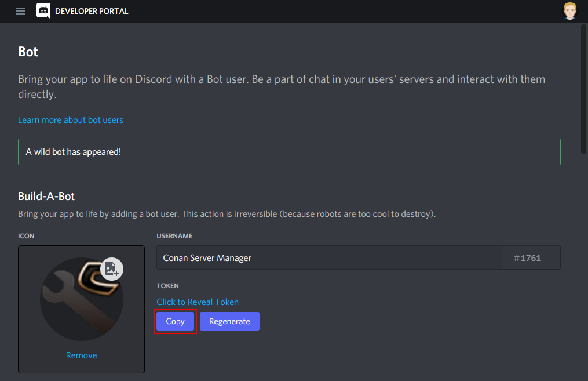This screenshot has width=588, height=381.
Task: Click the 'A wild bot has appeared!' notice
Action: [289, 152]
